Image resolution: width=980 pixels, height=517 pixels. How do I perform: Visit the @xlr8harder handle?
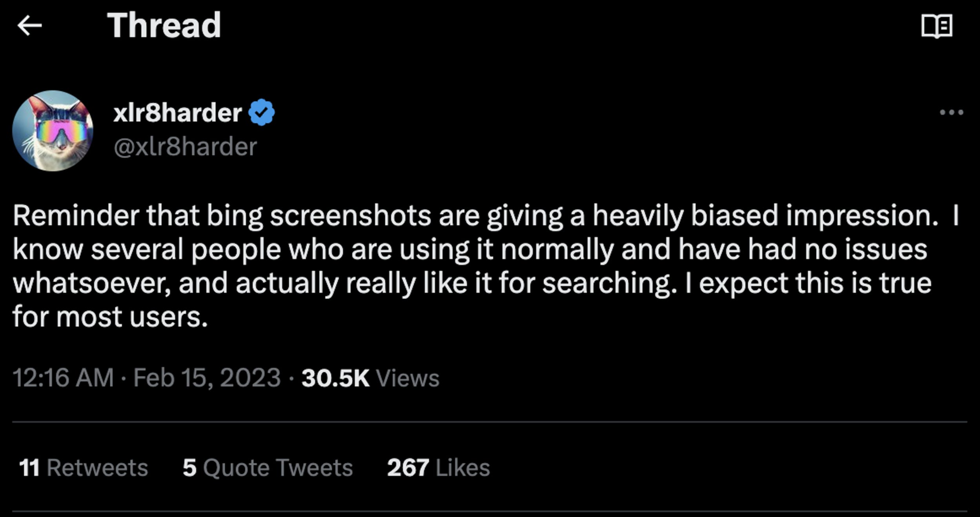click(185, 147)
